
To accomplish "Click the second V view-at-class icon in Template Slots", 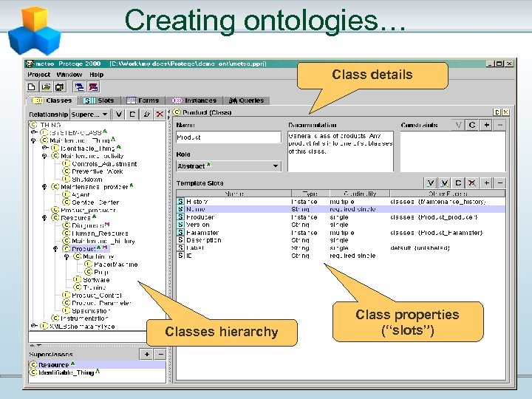I will click(444, 183).
